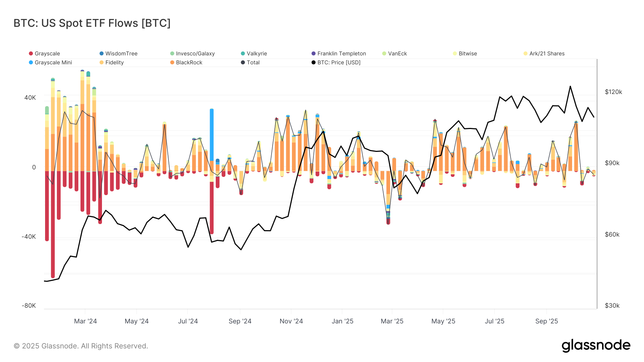Toggle the Grayscale series legend dot

31,53
